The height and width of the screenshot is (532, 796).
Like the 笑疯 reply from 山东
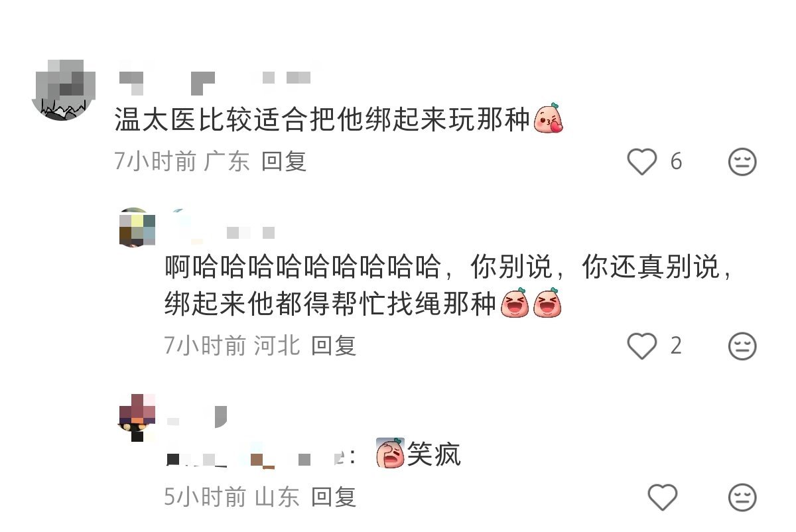(662, 498)
